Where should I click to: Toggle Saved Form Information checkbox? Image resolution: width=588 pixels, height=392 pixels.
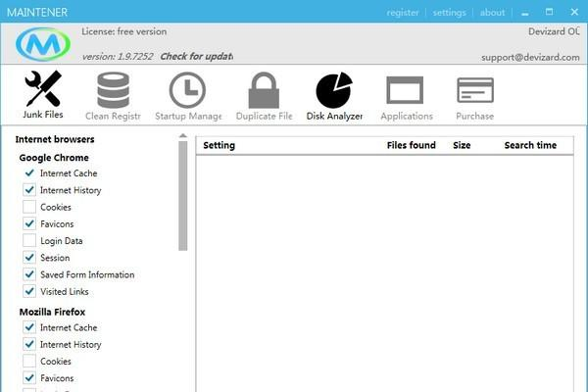pyautogui.click(x=29, y=274)
